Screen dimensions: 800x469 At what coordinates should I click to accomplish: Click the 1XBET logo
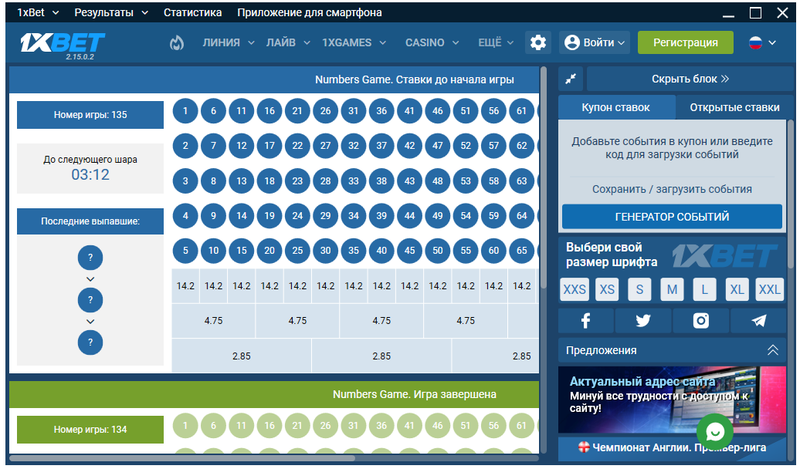click(x=62, y=45)
